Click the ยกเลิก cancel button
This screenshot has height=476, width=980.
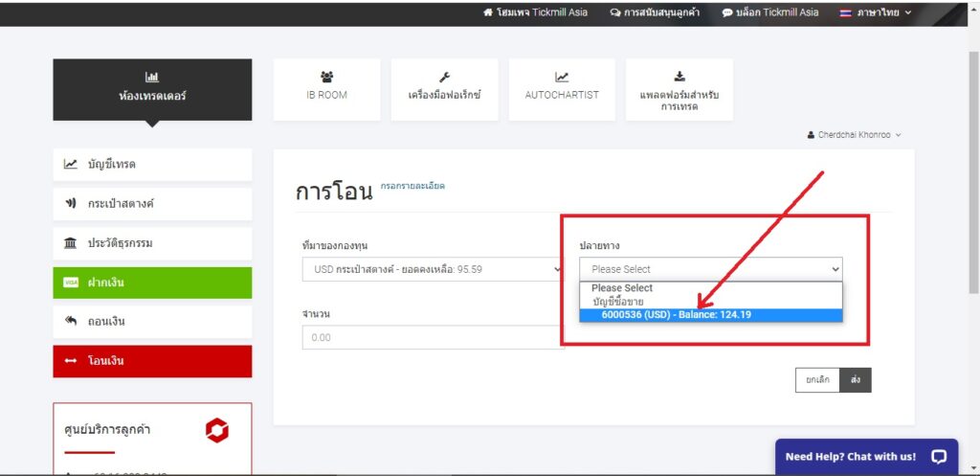coord(817,380)
